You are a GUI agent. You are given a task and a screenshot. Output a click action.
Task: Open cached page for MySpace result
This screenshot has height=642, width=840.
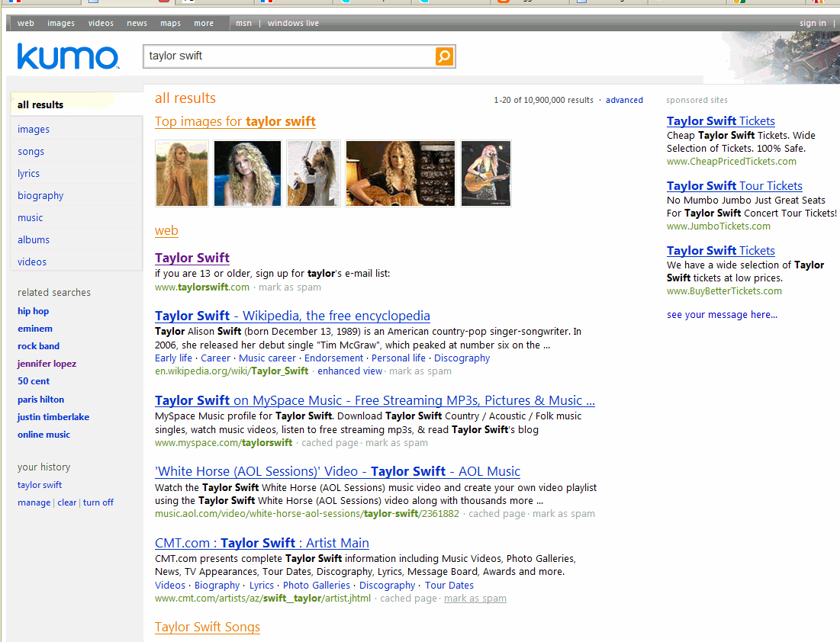(x=330, y=443)
